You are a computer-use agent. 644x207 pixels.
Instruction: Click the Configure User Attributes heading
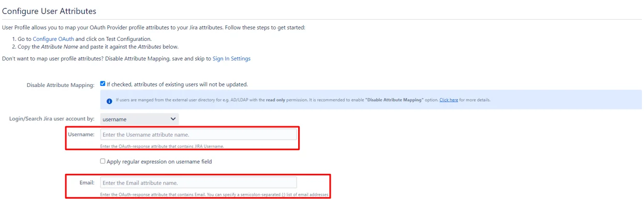tap(49, 11)
